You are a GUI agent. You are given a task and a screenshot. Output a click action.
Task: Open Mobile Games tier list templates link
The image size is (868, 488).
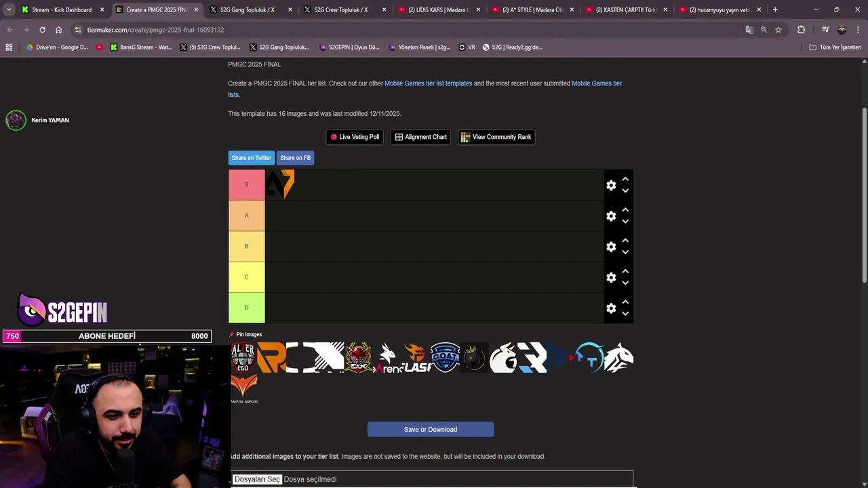(429, 83)
